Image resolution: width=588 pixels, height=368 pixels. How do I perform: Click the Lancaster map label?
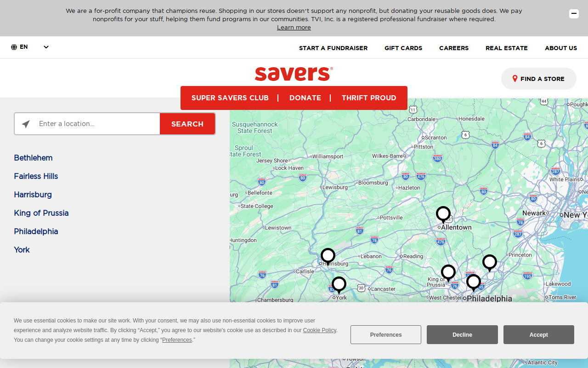coord(383,289)
